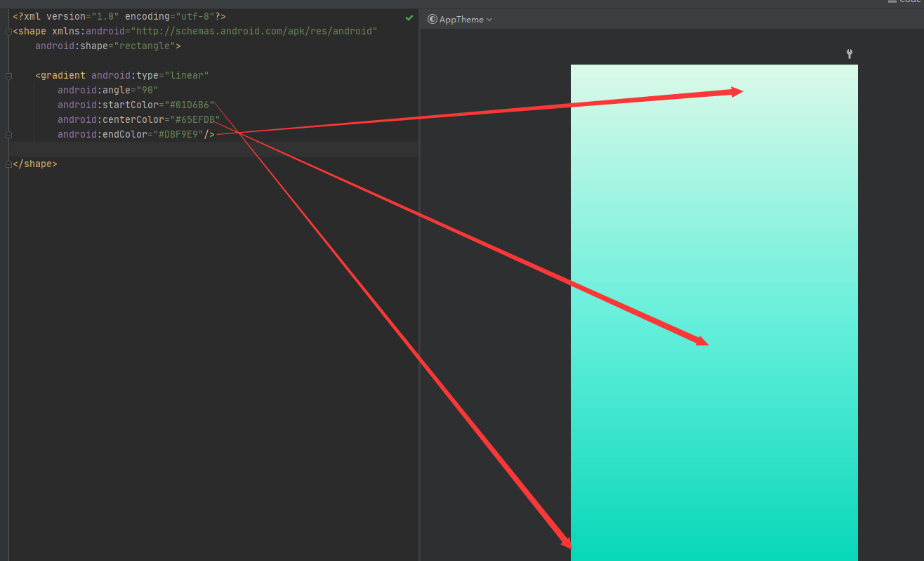Viewport: 924px width, 561px height.
Task: Click the encoding value "utf-8"
Action: coord(192,16)
